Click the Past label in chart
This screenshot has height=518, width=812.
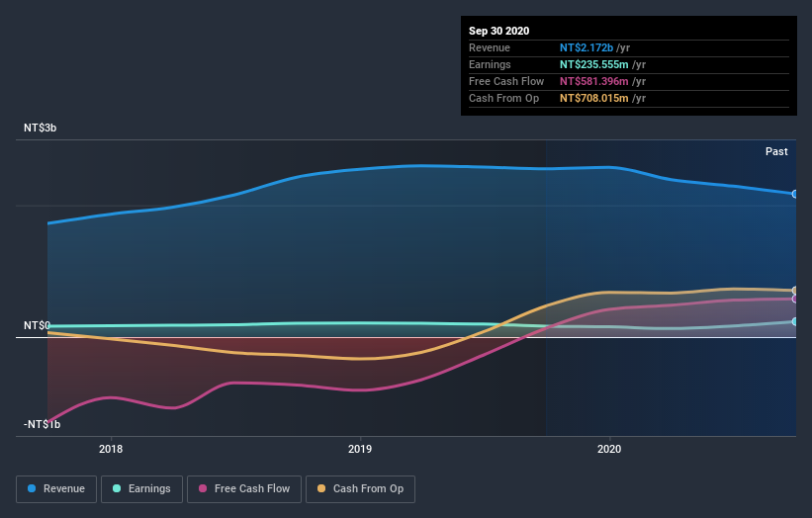(x=776, y=151)
